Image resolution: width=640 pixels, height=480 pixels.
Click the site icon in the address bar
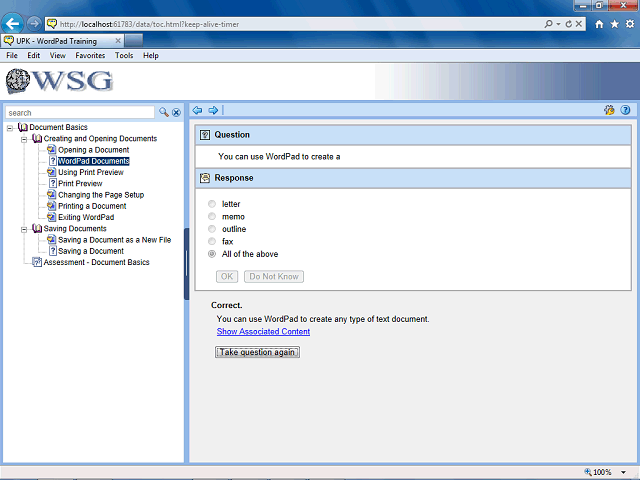pyautogui.click(x=51, y=24)
